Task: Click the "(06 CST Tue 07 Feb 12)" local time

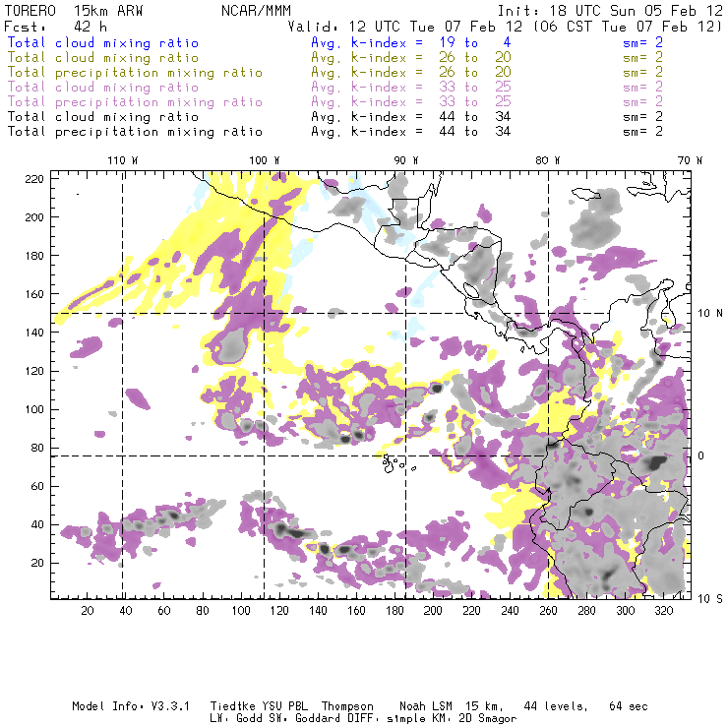Action: coord(627,27)
